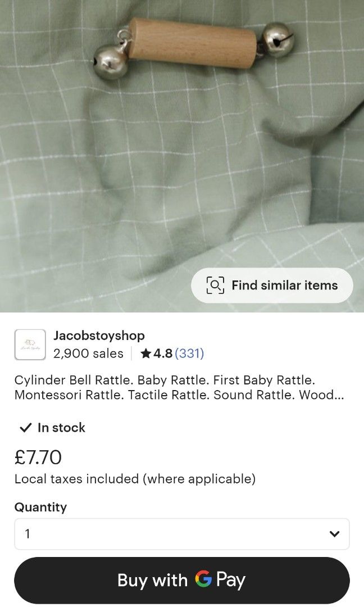Image resolution: width=364 pixels, height=607 pixels.
Task: Visit the Jacobstoyshop shop name link
Action: [99, 336]
